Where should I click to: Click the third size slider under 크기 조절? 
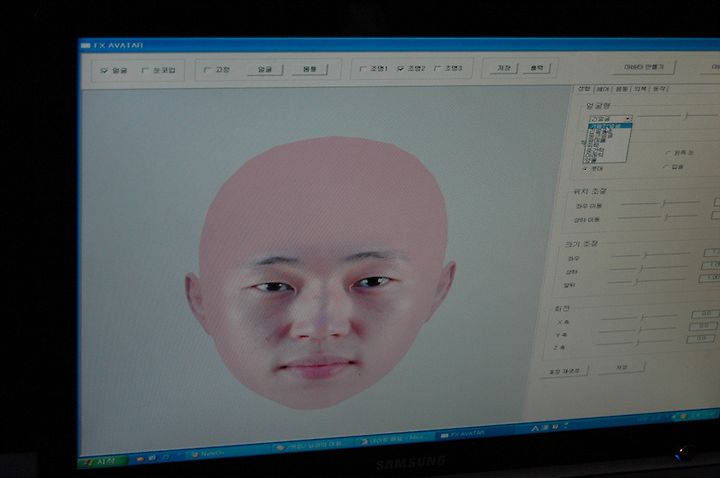point(646,281)
